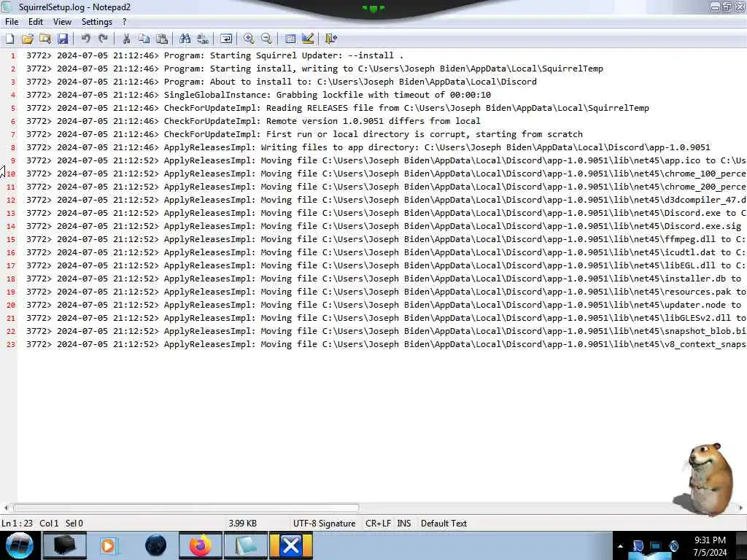Open the Customize Schemes toolbar icon
The width and height of the screenshot is (747, 560).
(x=308, y=39)
